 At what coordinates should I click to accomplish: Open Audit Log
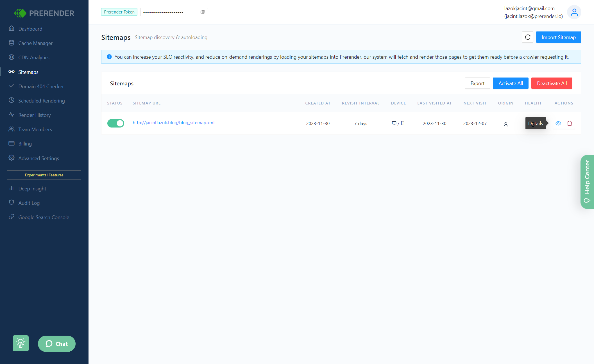[29, 203]
